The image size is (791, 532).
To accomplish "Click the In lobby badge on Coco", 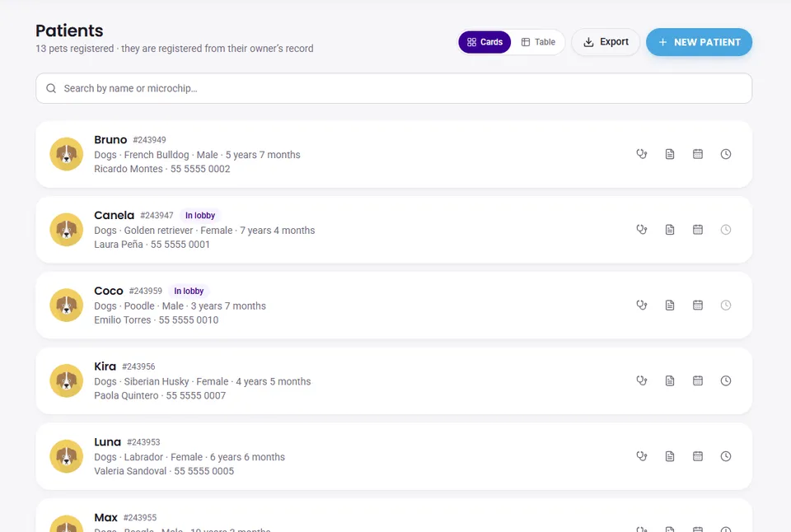I will pos(189,291).
